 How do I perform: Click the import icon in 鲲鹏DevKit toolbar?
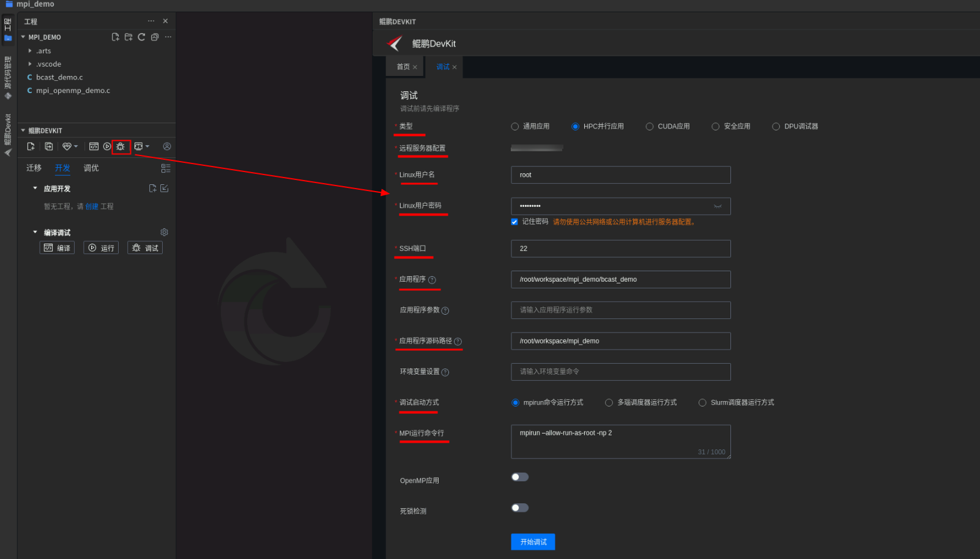tap(49, 146)
